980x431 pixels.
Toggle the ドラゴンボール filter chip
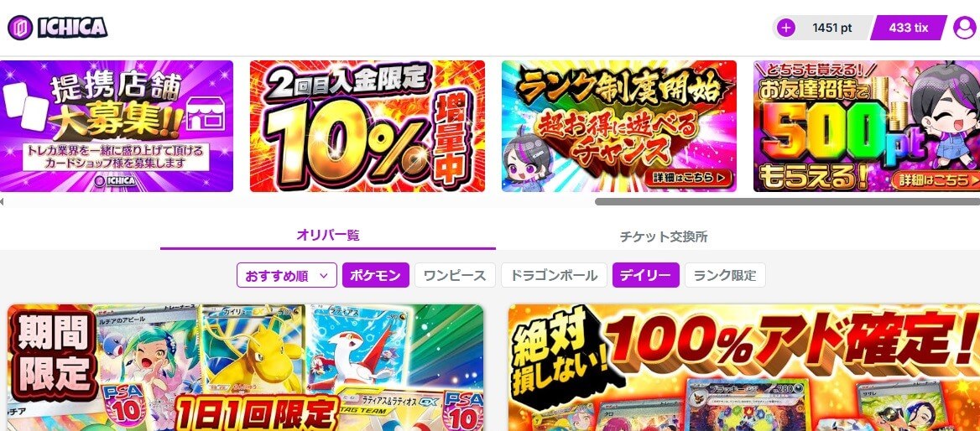(554, 276)
